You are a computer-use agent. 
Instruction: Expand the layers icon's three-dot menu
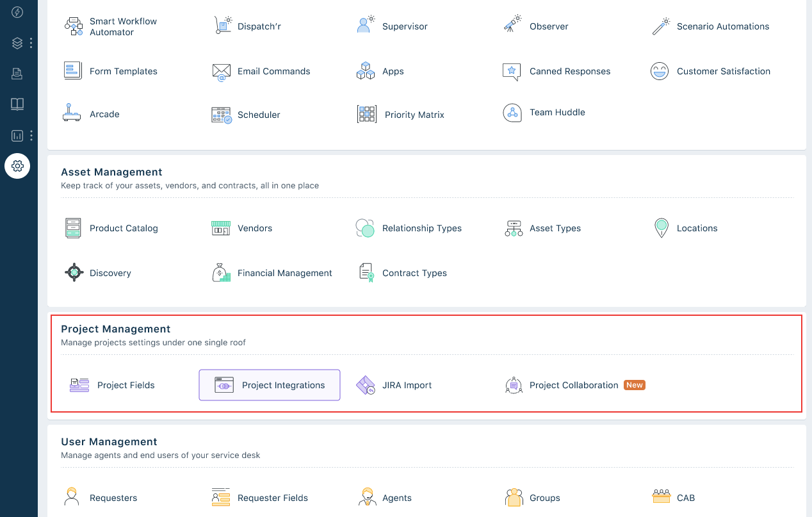coord(31,43)
